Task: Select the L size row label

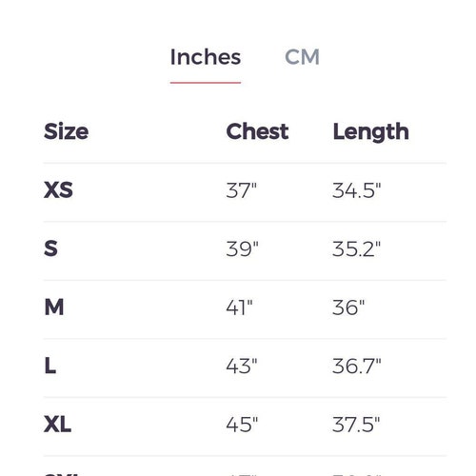Action: click(50, 366)
